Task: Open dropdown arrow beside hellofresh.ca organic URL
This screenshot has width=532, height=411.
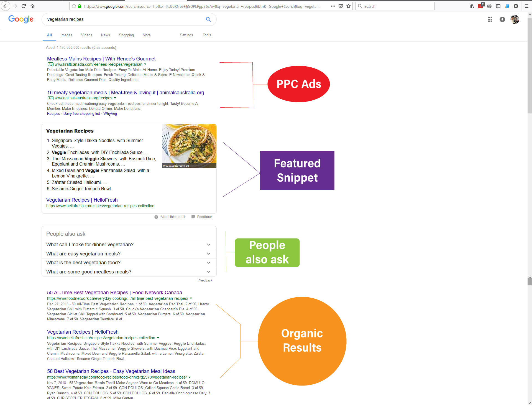Action: click(x=158, y=338)
